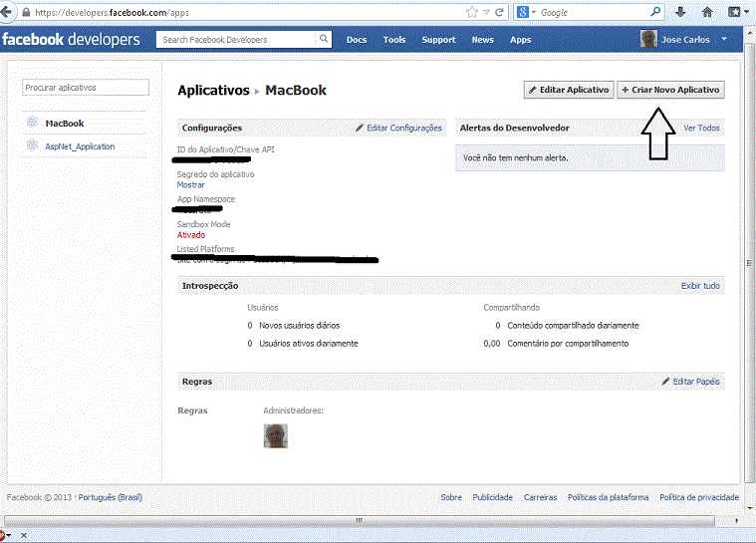Click the X icon on the bottom add-on bar
The image size is (756, 543).
point(24,535)
